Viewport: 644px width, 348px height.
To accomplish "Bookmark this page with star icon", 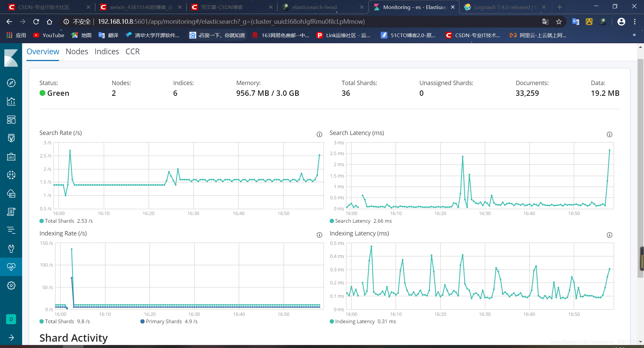I will (x=559, y=22).
